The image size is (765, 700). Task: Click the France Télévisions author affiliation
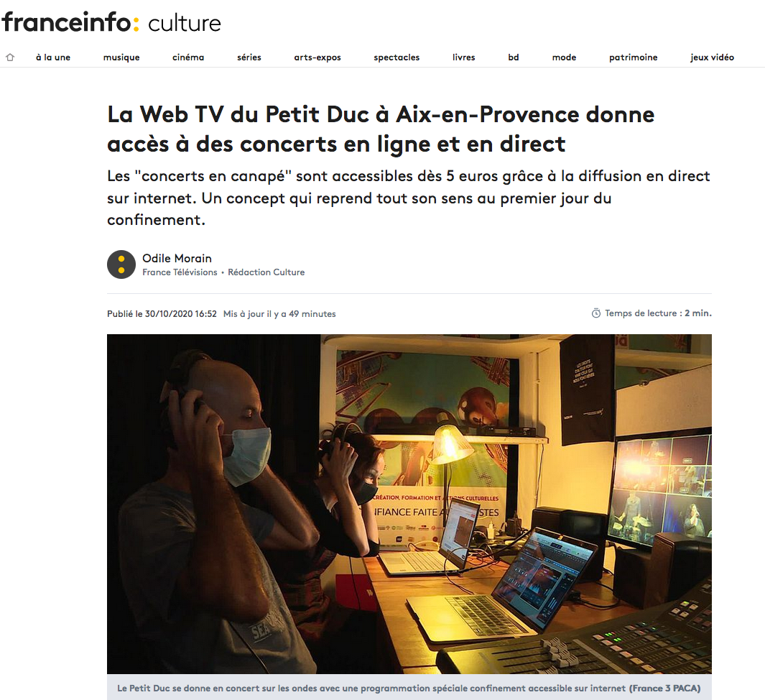(180, 272)
